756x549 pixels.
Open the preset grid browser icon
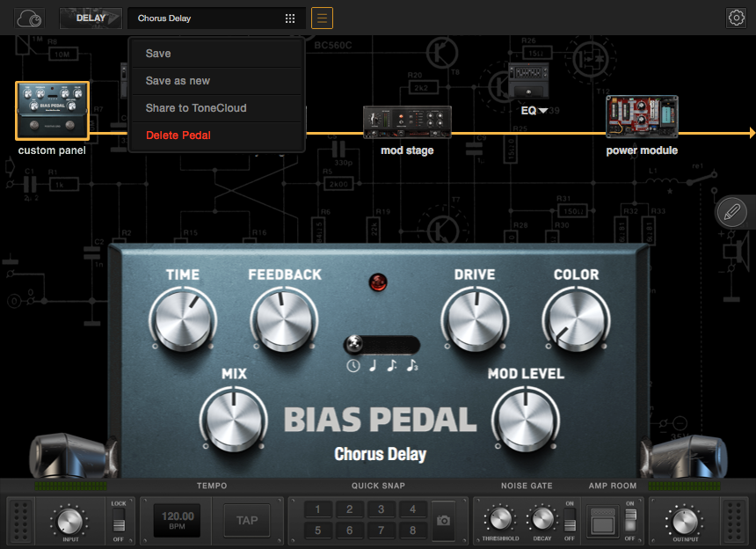coord(290,18)
